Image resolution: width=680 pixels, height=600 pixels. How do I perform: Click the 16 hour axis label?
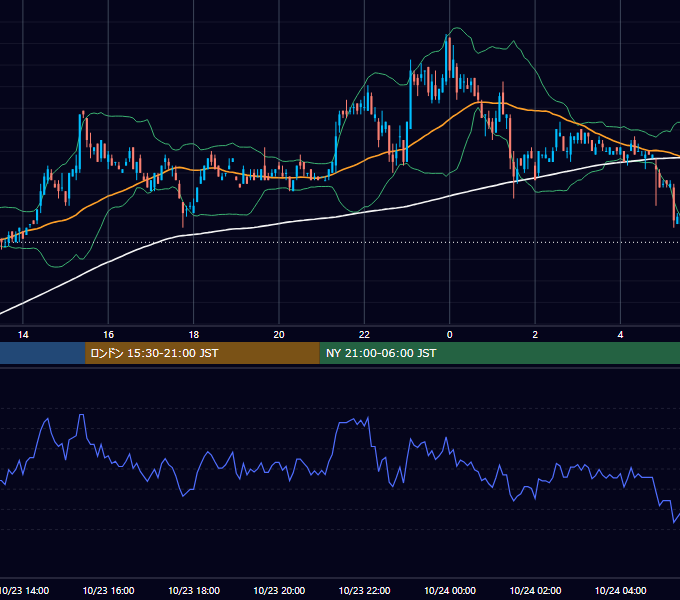click(x=108, y=335)
